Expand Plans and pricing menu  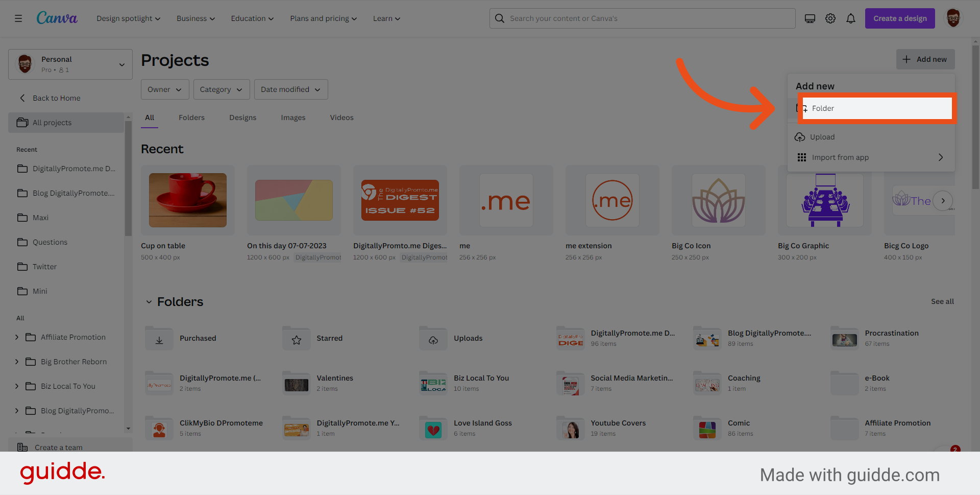[324, 18]
